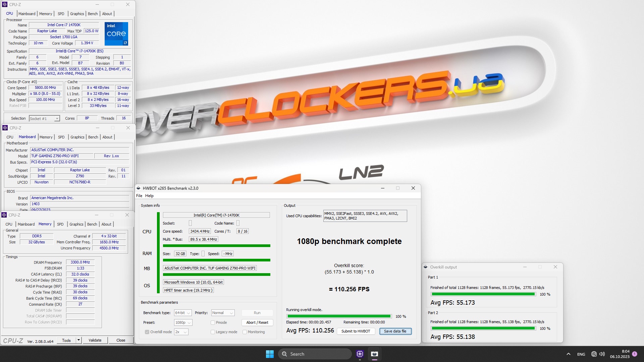The image size is (644, 362).
Task: Expand the Tools dropdown arrow in CPU-Z
Action: [x=78, y=340]
